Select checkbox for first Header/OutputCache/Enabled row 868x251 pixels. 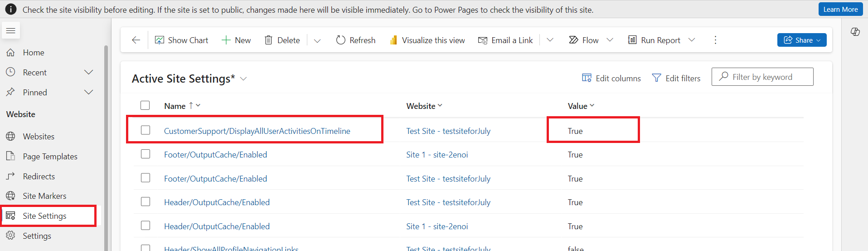click(x=145, y=202)
